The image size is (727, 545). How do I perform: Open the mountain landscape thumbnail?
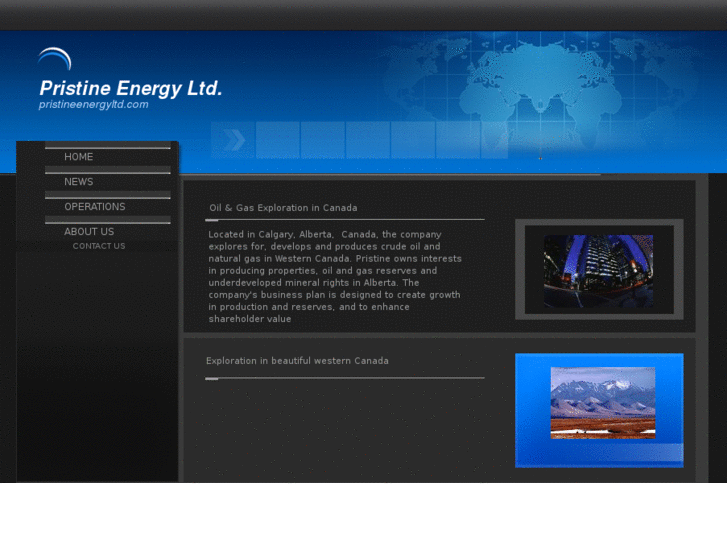tap(603, 403)
